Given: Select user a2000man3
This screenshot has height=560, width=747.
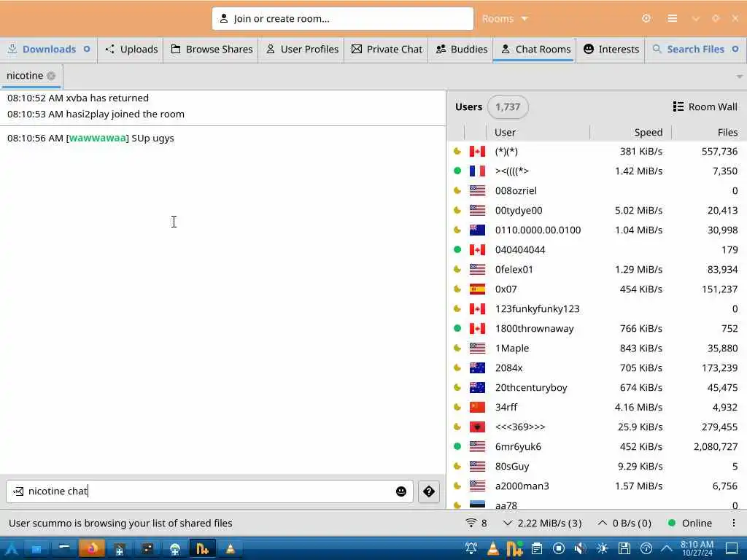Looking at the screenshot, I should (x=597, y=486).
